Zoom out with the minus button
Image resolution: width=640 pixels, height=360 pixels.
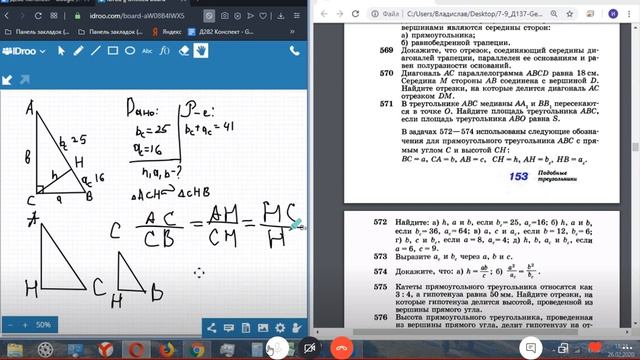[10, 325]
